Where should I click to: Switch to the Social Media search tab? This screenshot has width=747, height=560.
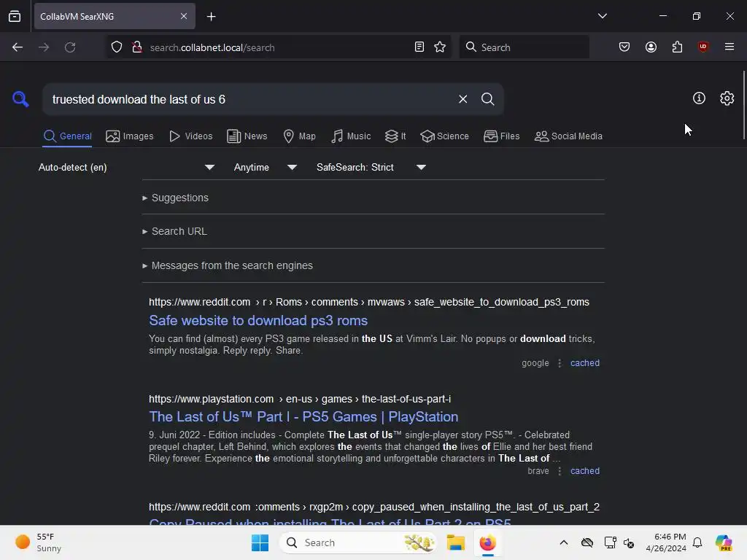[x=568, y=136]
